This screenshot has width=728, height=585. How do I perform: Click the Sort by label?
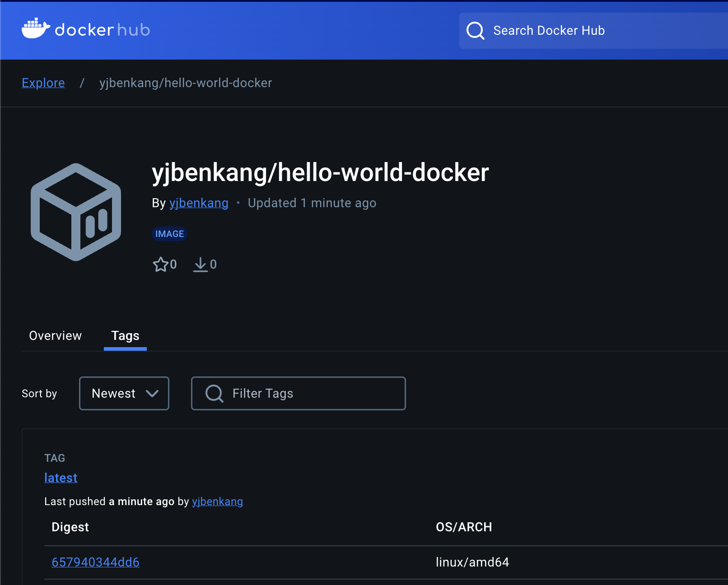(x=39, y=394)
